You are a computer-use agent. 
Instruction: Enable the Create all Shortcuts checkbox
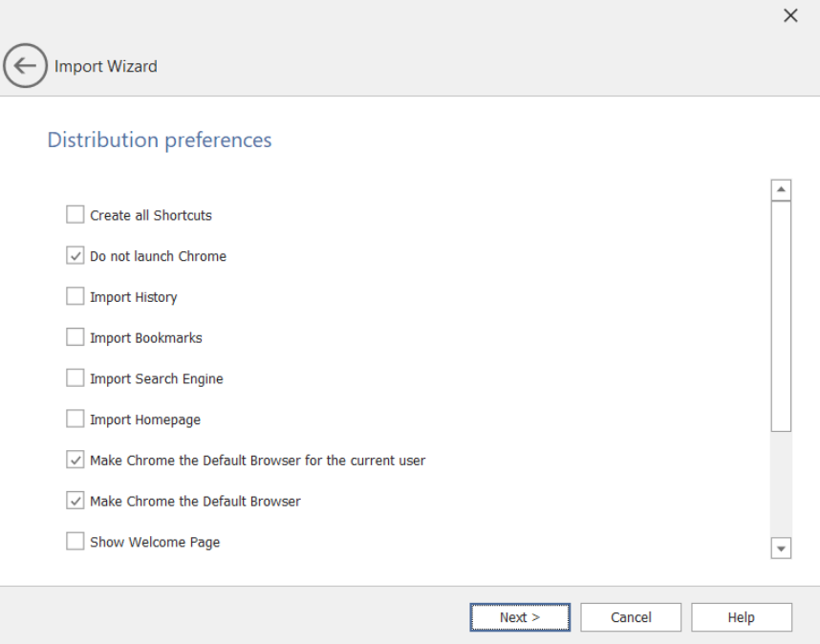75,214
